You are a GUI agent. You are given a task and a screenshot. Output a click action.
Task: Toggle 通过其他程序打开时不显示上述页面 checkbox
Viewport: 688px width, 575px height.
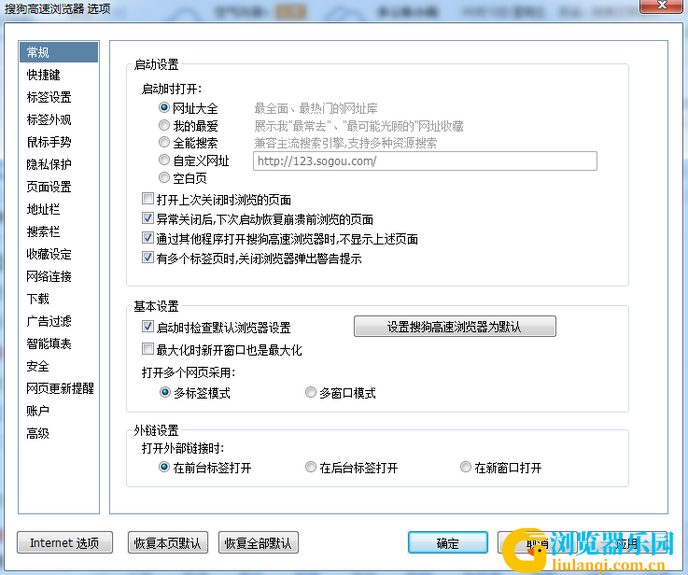tap(148, 238)
